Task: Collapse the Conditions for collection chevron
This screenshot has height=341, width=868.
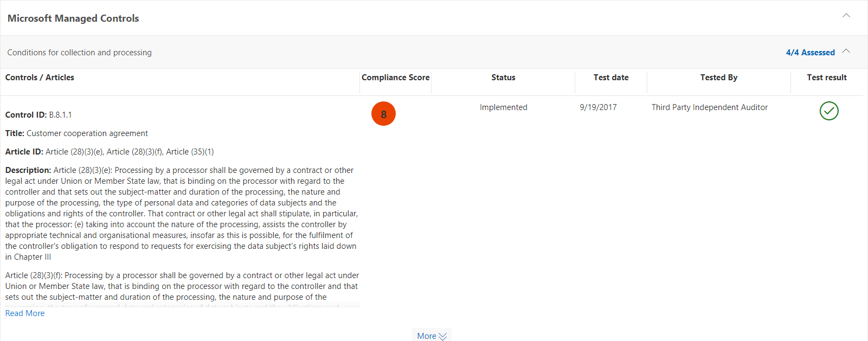Action: pos(846,52)
